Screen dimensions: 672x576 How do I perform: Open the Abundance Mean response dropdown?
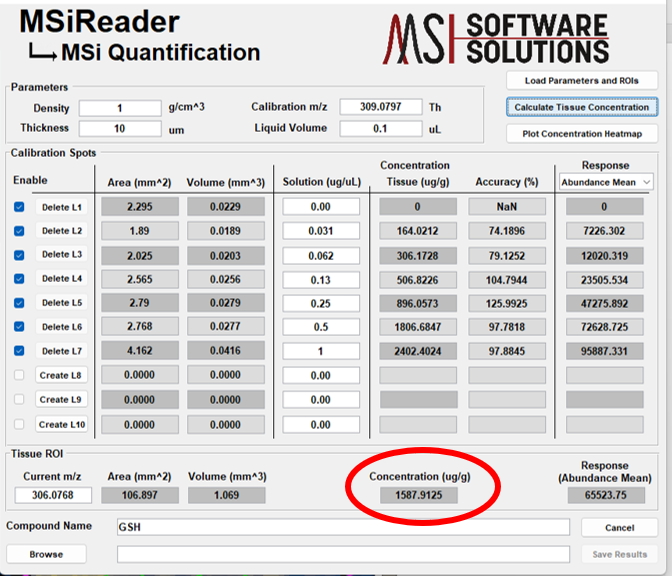click(606, 183)
